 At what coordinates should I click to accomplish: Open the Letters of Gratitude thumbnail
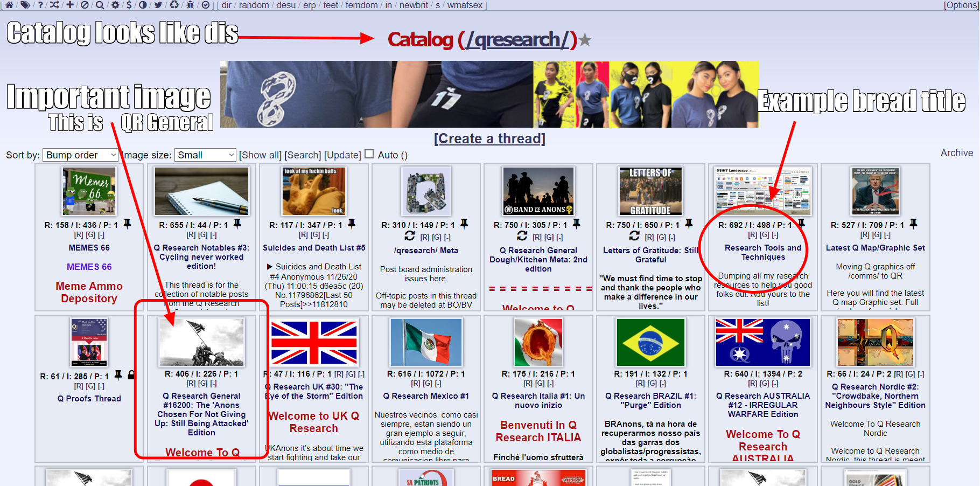tap(650, 191)
